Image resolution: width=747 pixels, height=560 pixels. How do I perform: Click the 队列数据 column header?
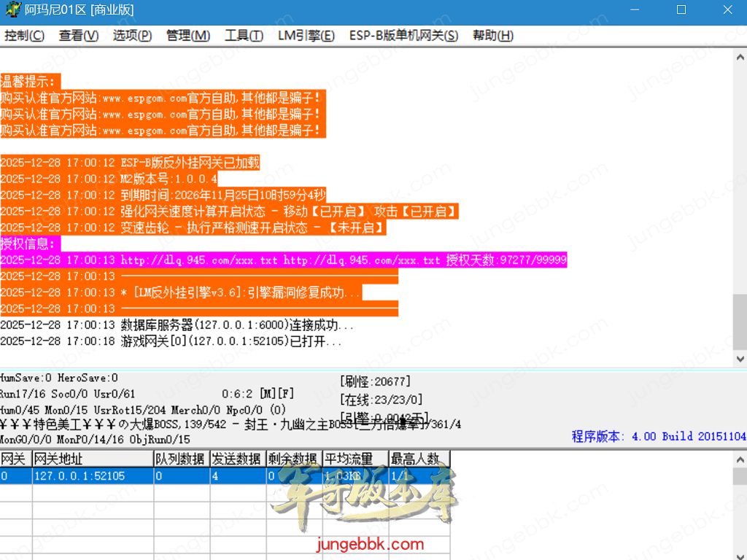tap(180, 459)
